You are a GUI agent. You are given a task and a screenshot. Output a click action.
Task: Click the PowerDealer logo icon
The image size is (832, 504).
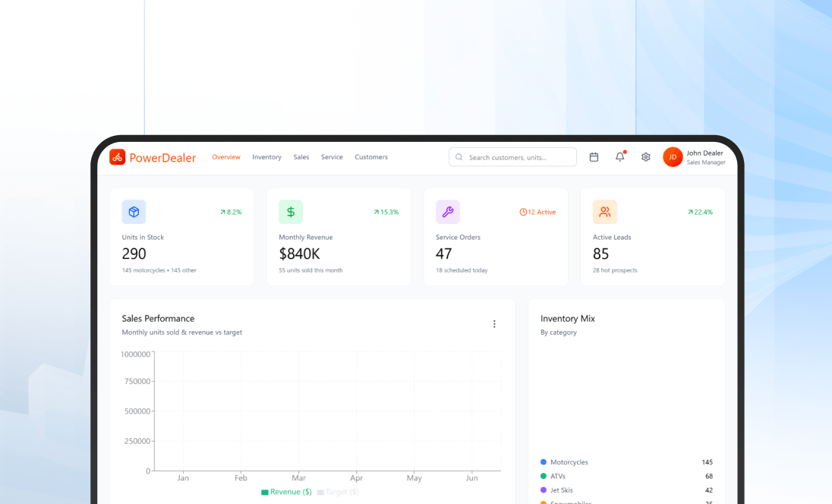(118, 157)
